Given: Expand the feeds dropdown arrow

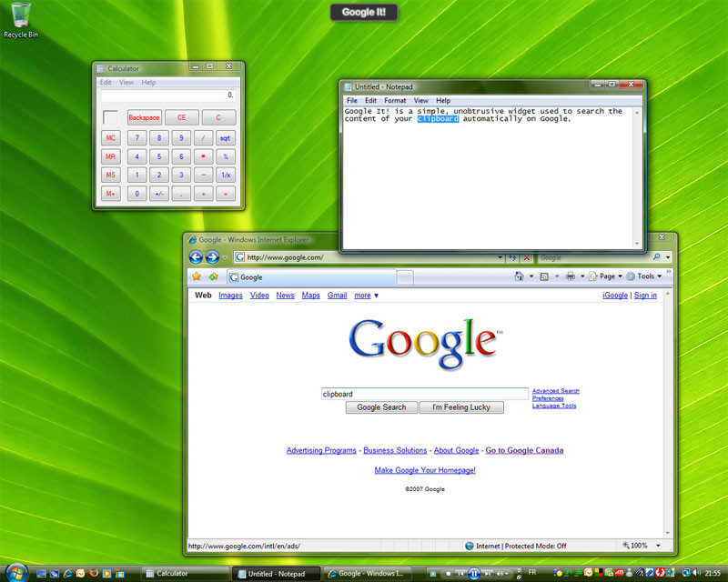Looking at the screenshot, I should (557, 276).
